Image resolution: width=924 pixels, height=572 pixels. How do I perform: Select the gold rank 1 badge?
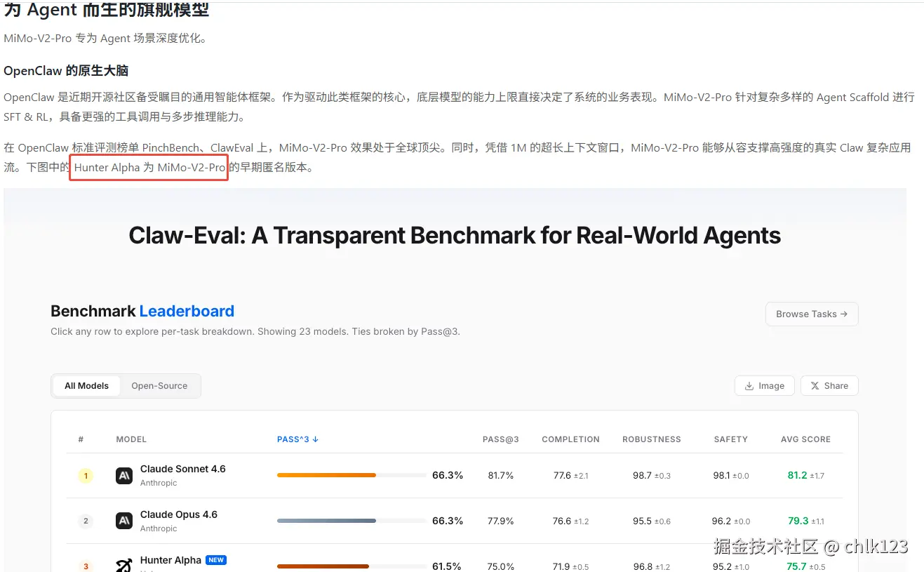coord(86,476)
